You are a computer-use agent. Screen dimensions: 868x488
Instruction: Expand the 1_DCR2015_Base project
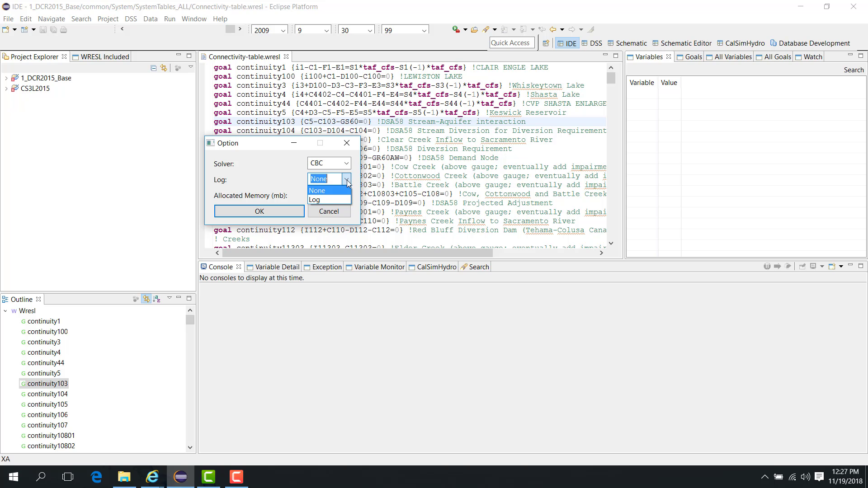point(6,78)
